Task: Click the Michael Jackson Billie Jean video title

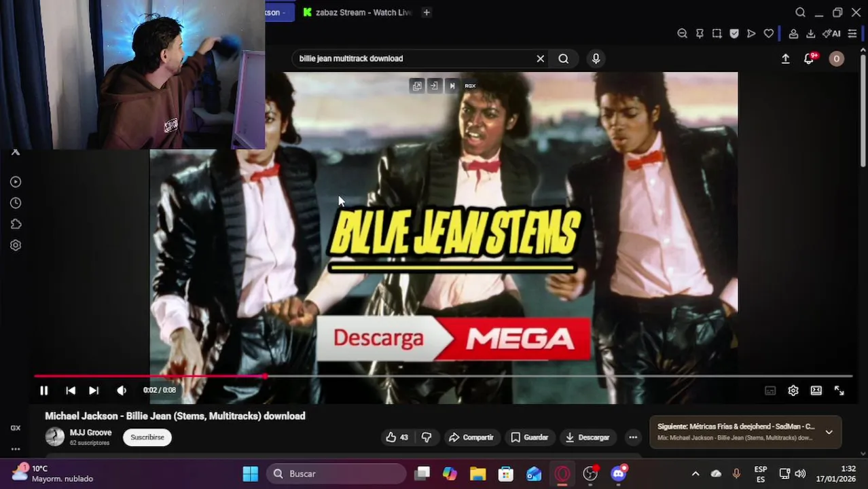Action: coord(175,416)
